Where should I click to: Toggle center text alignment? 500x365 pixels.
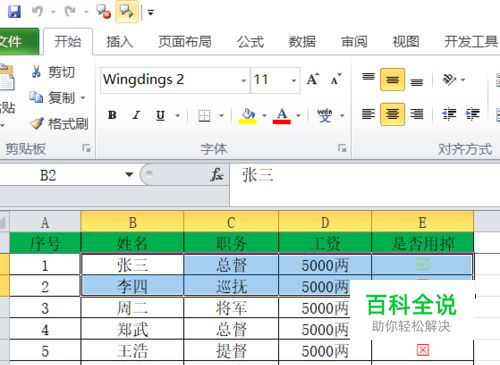pos(392,114)
